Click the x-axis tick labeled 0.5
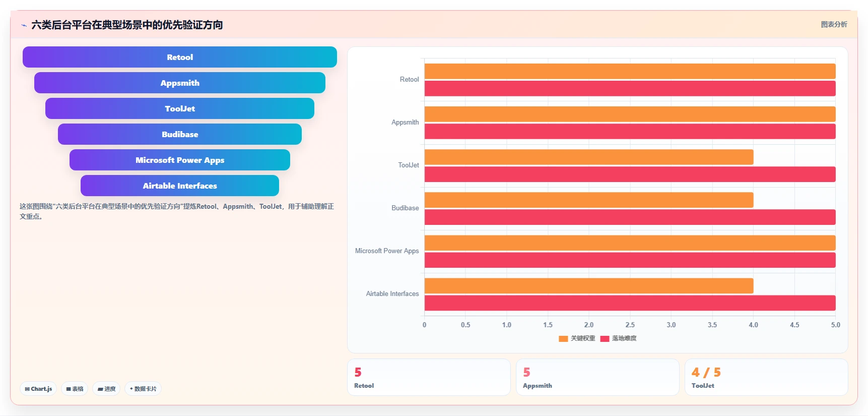The image size is (868, 416). click(465, 325)
